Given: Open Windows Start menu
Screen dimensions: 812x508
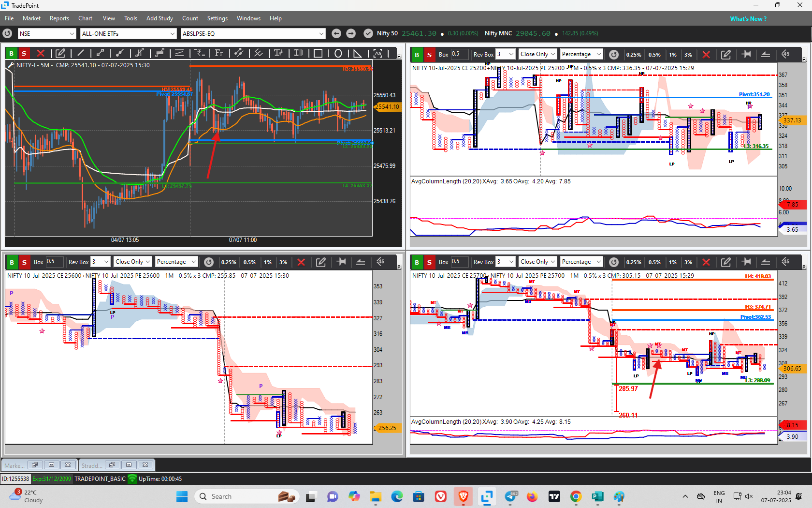Looking at the screenshot, I should click(182, 496).
